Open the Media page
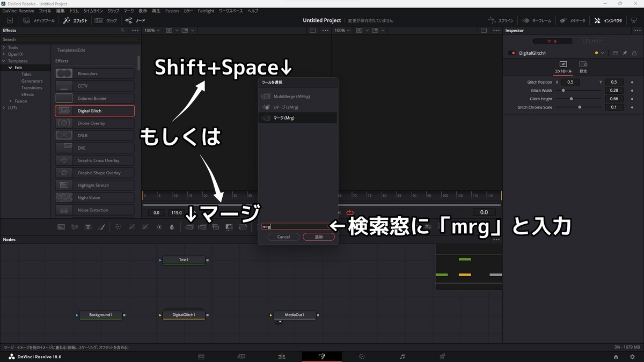Image resolution: width=644 pixels, height=362 pixels. (x=201, y=356)
